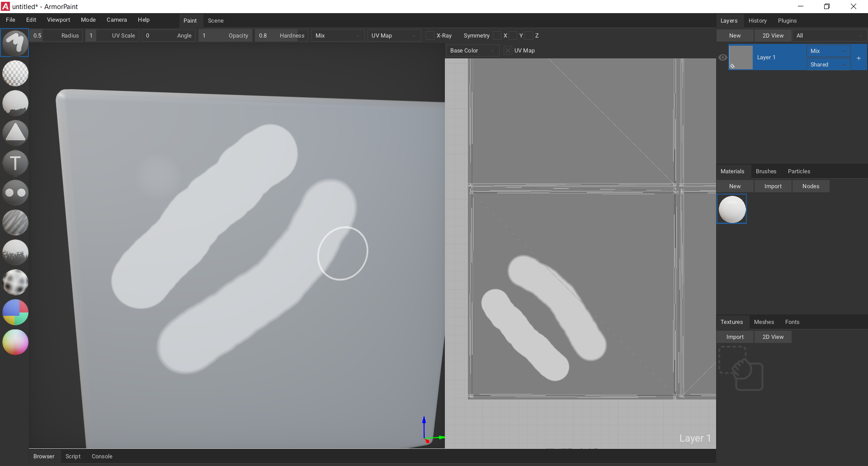This screenshot has width=868, height=466.
Task: Select the white material sphere thumbnail
Action: pos(732,209)
